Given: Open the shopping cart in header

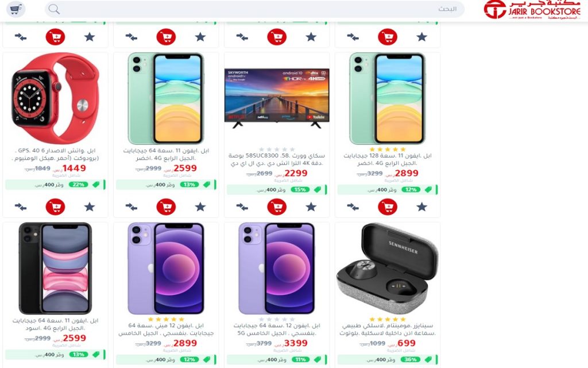Looking at the screenshot, I should tap(16, 9).
